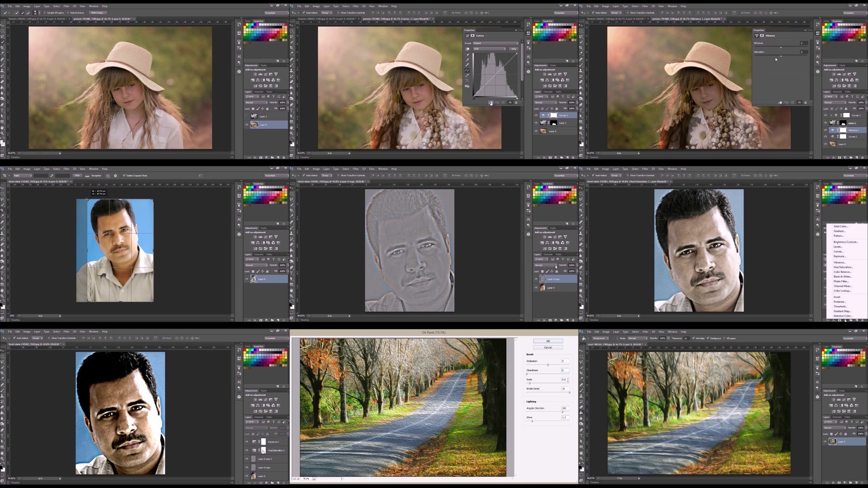868x488 pixels.
Task: Toggle Anti-alias in the oil-painted road window
Action: [693, 338]
